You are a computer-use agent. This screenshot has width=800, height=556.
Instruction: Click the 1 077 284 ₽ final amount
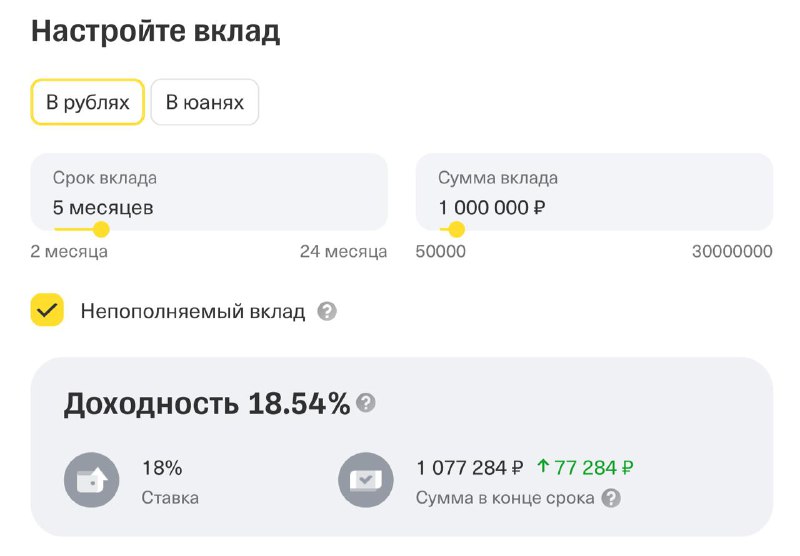470,467
